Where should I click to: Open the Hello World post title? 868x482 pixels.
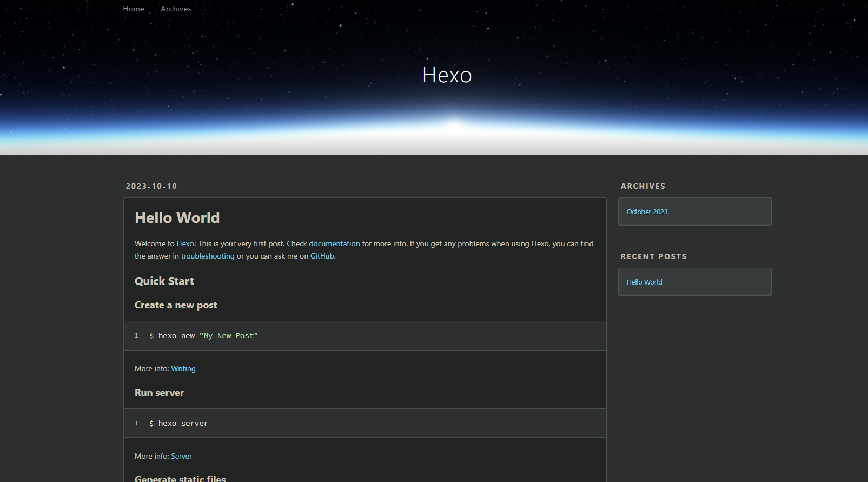[x=177, y=217]
